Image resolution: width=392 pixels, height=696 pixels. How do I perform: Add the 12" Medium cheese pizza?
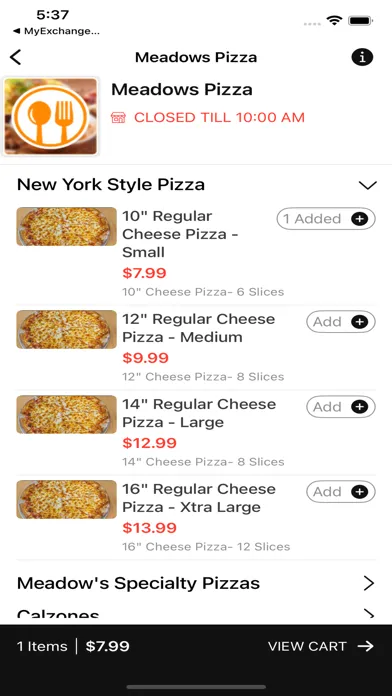341,322
